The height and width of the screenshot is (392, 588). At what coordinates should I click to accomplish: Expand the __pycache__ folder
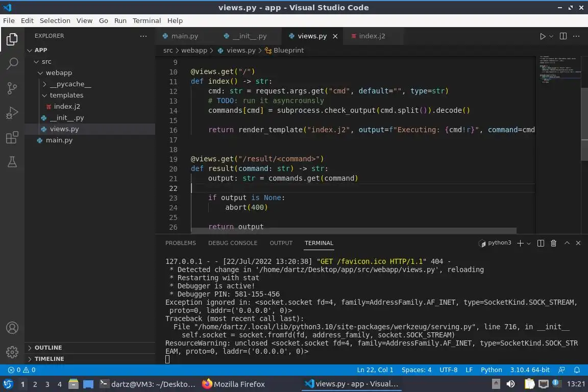click(90, 84)
